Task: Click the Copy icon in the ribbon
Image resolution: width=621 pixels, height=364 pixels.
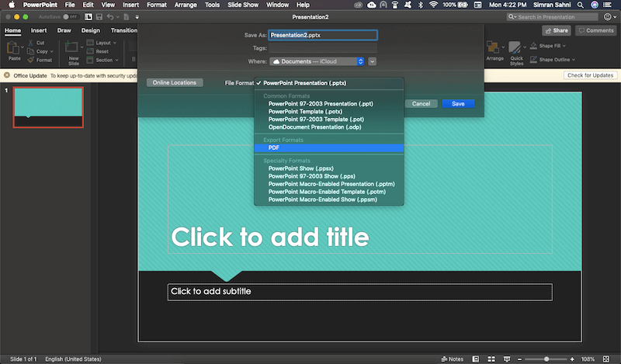Action: [30, 51]
